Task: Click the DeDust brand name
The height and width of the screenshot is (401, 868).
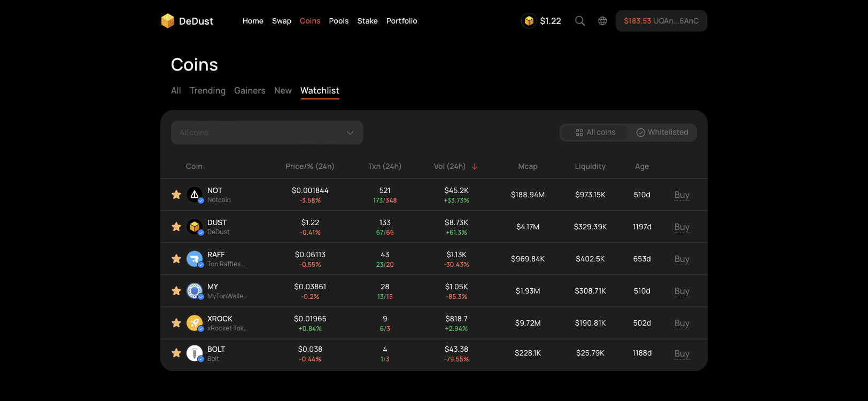Action: [196, 21]
